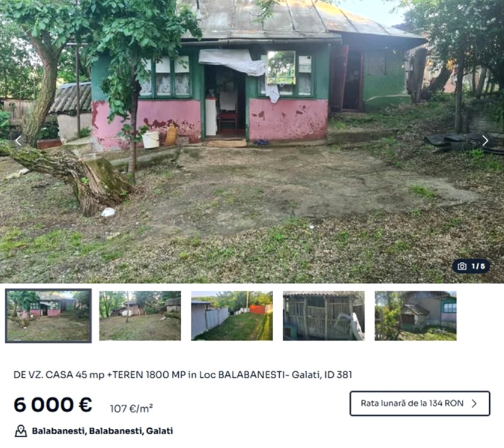Open the second thumbnail showing the yard
This screenshot has width=504, height=448.
[140, 316]
